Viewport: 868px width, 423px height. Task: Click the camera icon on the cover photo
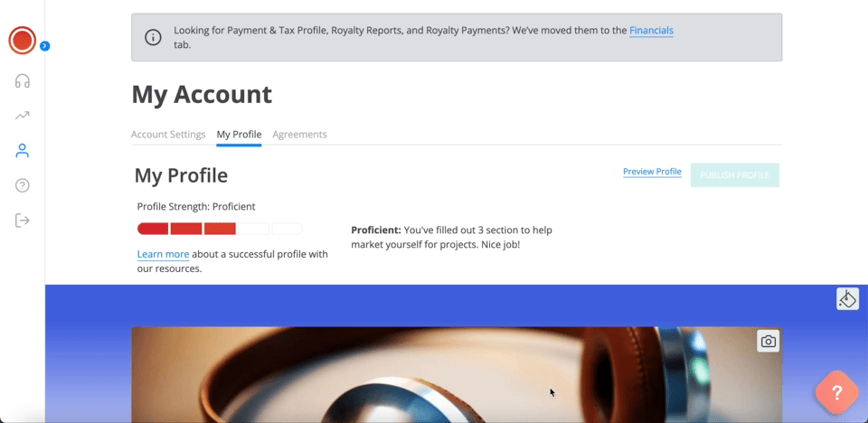point(768,341)
